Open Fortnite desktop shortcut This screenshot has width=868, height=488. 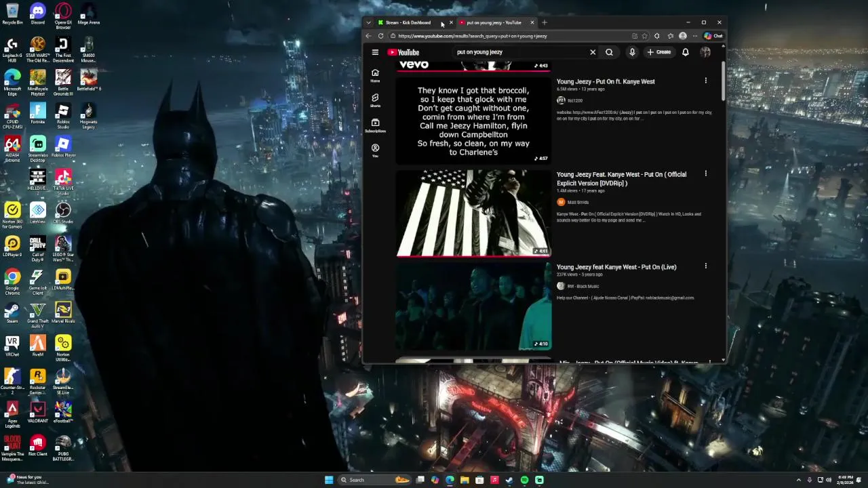[38, 113]
